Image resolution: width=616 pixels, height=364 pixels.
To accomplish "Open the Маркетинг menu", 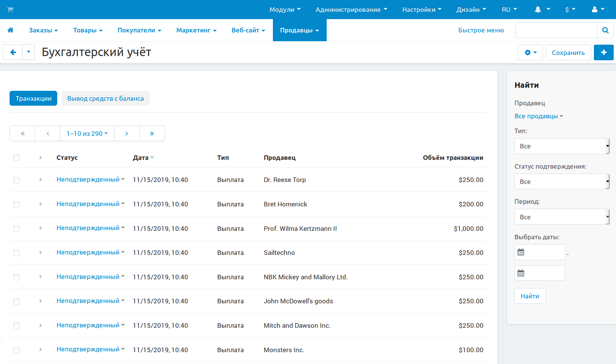I will point(196,30).
